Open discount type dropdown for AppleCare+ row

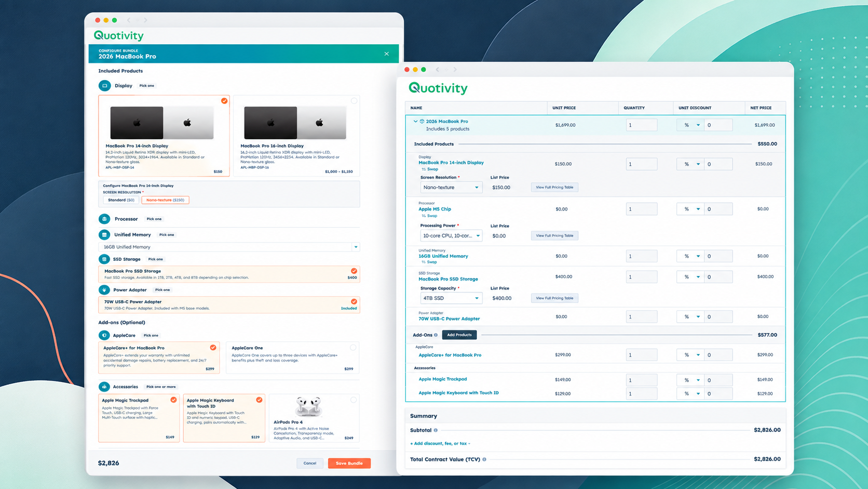point(690,355)
